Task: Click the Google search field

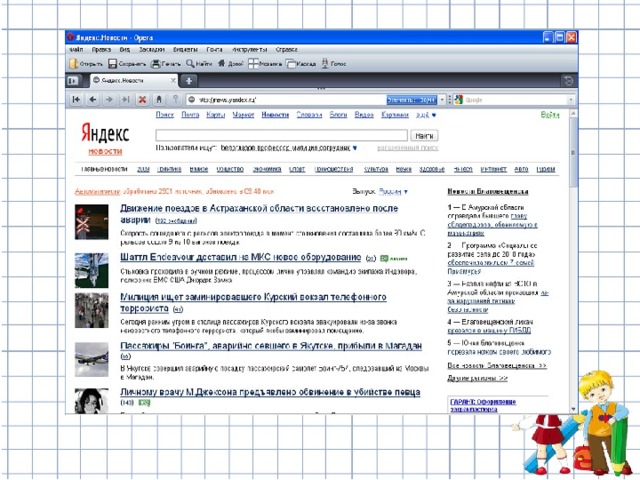Action: point(515,100)
